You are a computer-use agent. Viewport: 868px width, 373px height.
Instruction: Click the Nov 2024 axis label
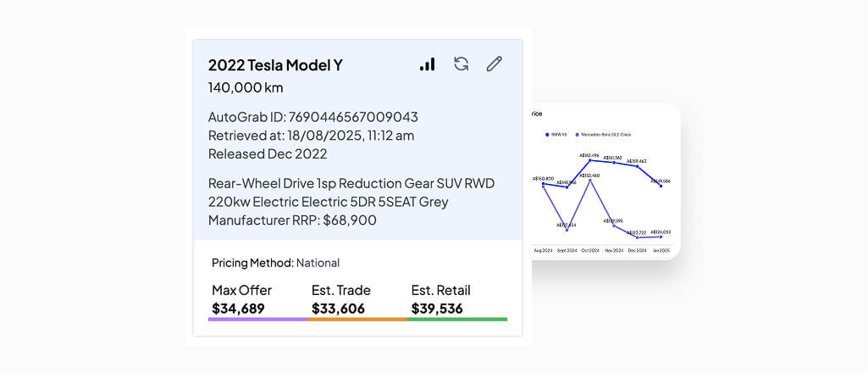614,251
